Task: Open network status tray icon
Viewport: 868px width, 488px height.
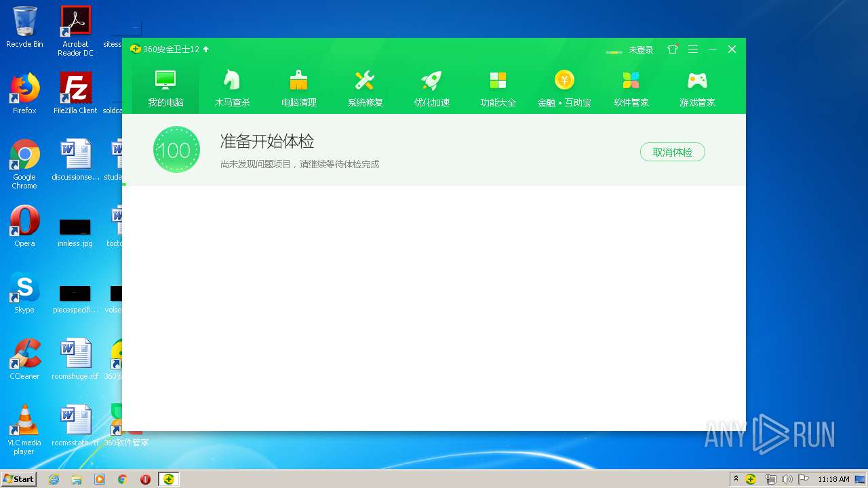Action: 771,479
